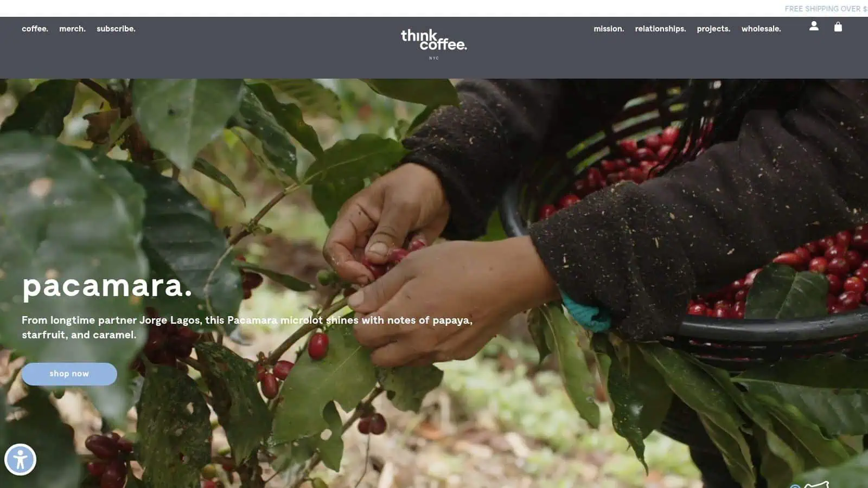Click the shop now button
This screenshot has width=868, height=488.
click(x=69, y=374)
